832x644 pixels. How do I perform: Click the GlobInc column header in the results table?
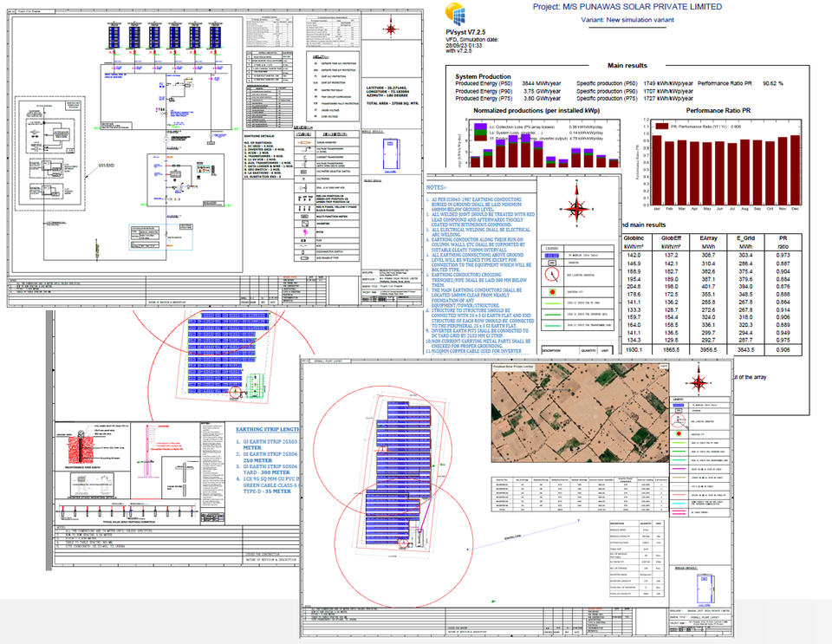click(x=634, y=238)
